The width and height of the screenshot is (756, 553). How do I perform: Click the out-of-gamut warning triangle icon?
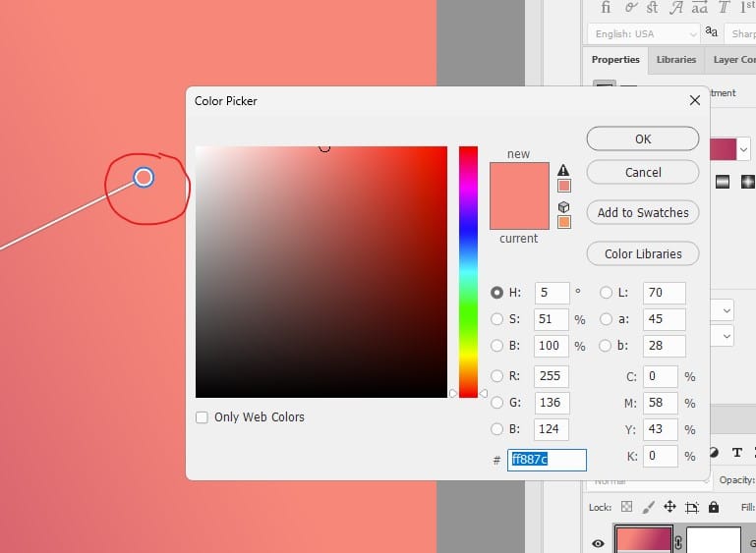pyautogui.click(x=564, y=169)
